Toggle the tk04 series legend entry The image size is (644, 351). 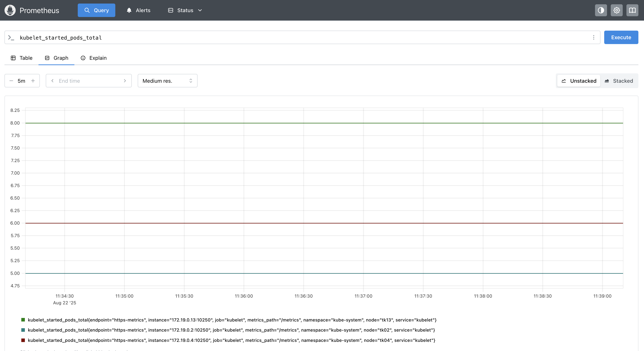[x=231, y=340]
